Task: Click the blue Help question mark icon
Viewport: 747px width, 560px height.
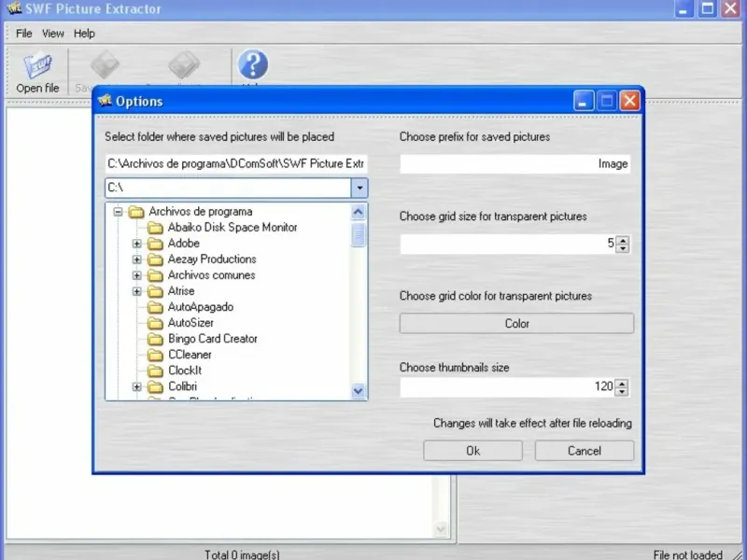Action: coord(253,64)
